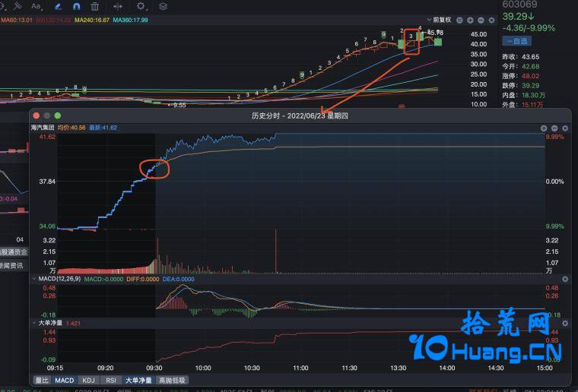Click the K-line low price label 9.55
The height and width of the screenshot is (392, 578).
pyautogui.click(x=179, y=106)
